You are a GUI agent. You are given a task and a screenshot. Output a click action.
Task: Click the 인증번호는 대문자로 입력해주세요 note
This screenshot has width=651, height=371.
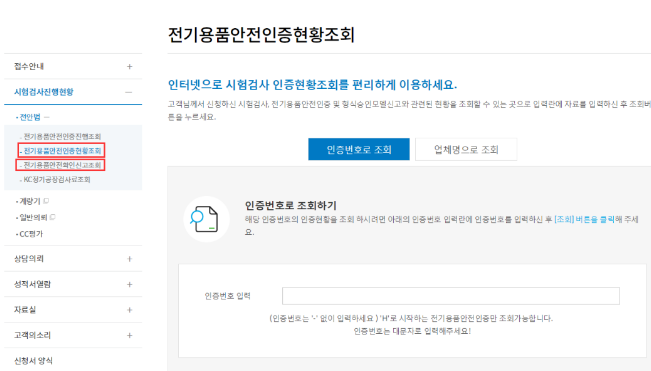[412, 331]
